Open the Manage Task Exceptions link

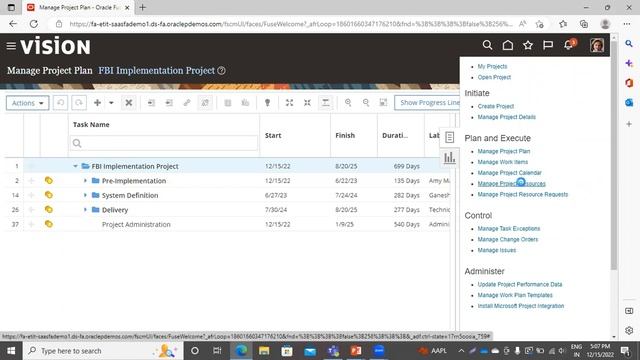click(x=509, y=229)
